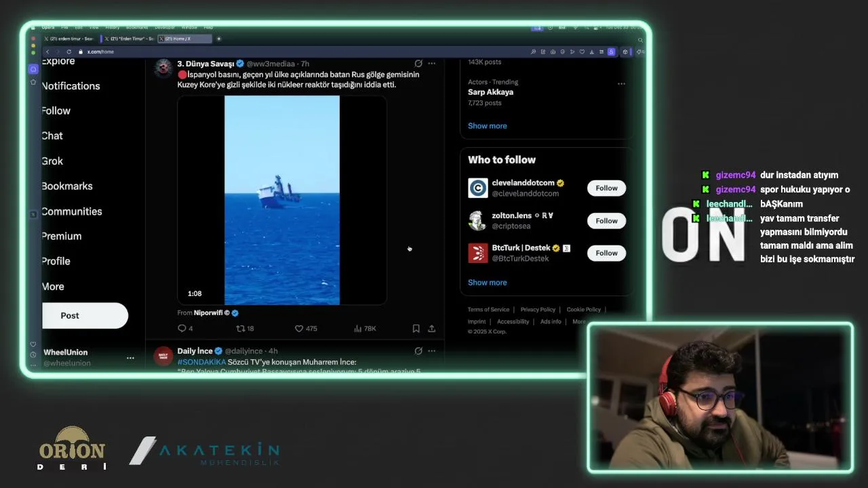Play the sinking ship video
Viewport: 868px width, 488px height.
pos(282,200)
